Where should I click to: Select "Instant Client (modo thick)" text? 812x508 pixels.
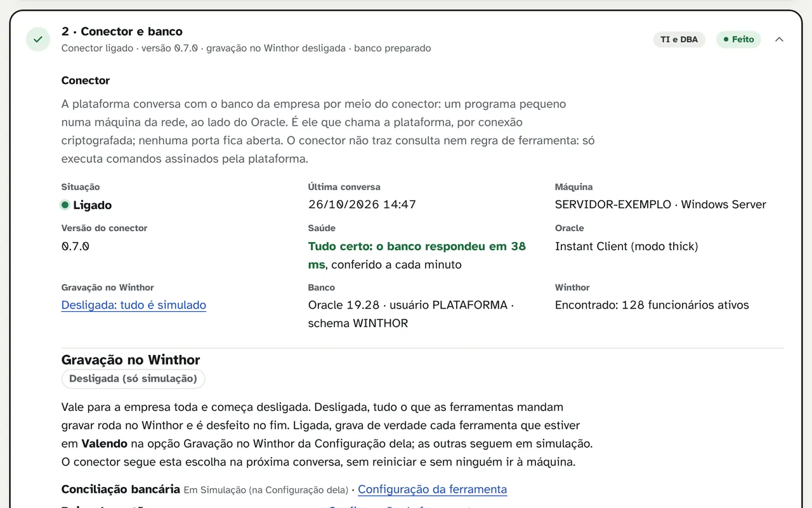[x=627, y=246]
